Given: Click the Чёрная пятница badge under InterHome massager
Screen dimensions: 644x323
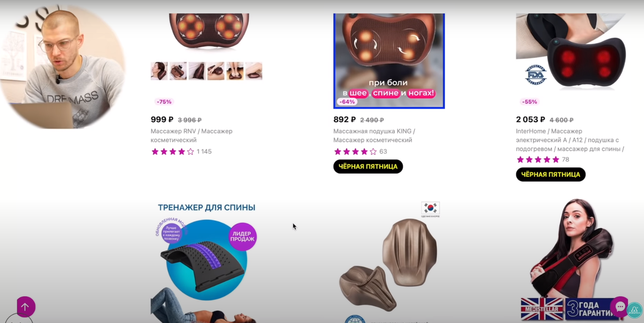Looking at the screenshot, I should [551, 174].
